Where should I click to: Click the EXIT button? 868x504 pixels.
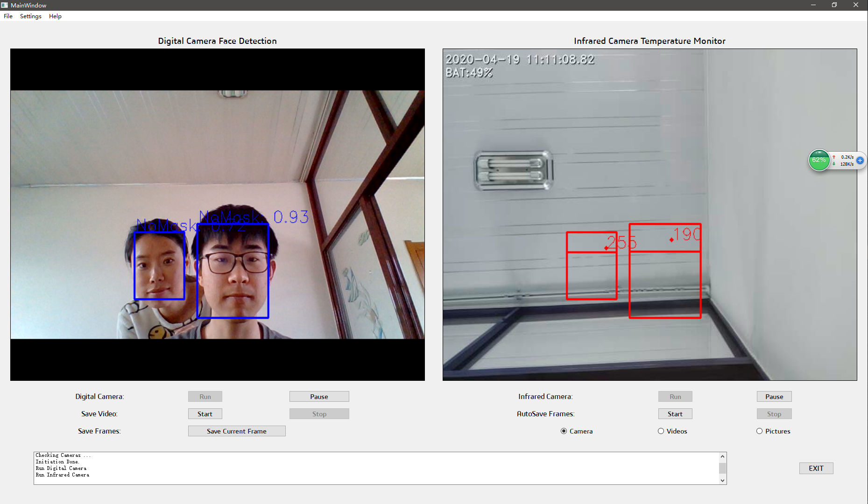pyautogui.click(x=816, y=468)
